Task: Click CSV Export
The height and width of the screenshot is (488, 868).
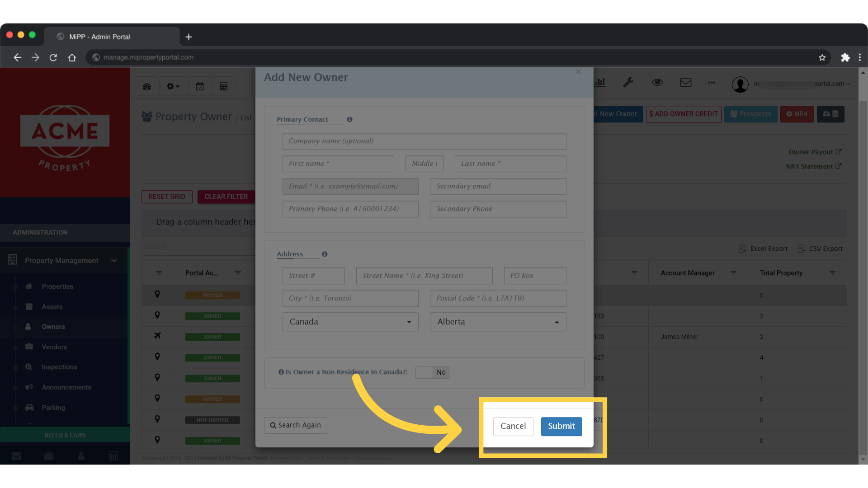Action: click(820, 249)
